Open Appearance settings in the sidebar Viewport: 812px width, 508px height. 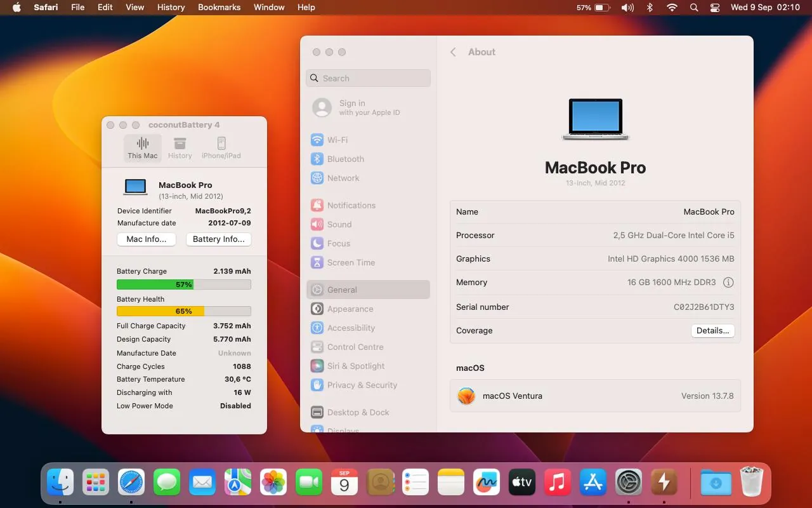[x=368, y=309]
